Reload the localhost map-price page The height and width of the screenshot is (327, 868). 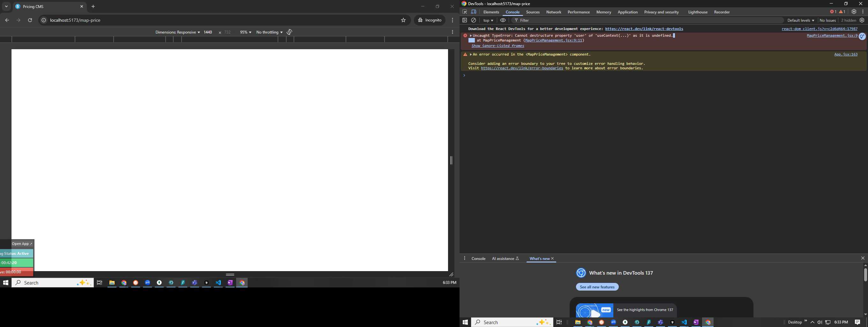pyautogui.click(x=30, y=20)
